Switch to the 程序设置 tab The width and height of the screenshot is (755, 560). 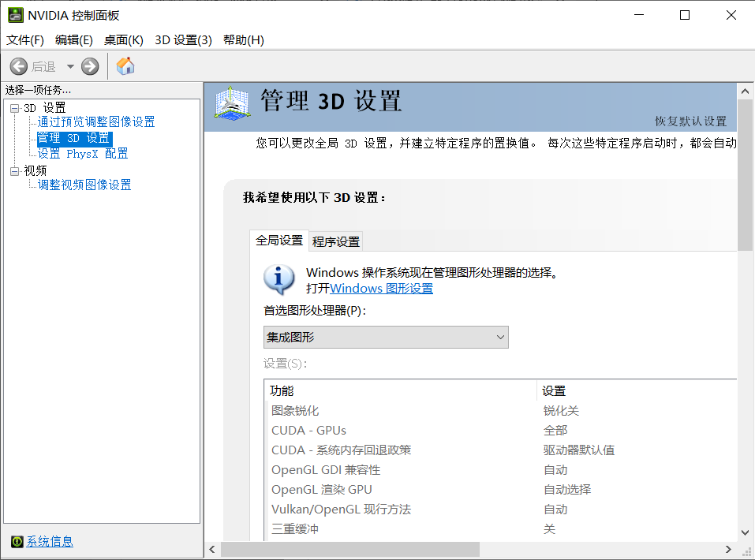[336, 241]
